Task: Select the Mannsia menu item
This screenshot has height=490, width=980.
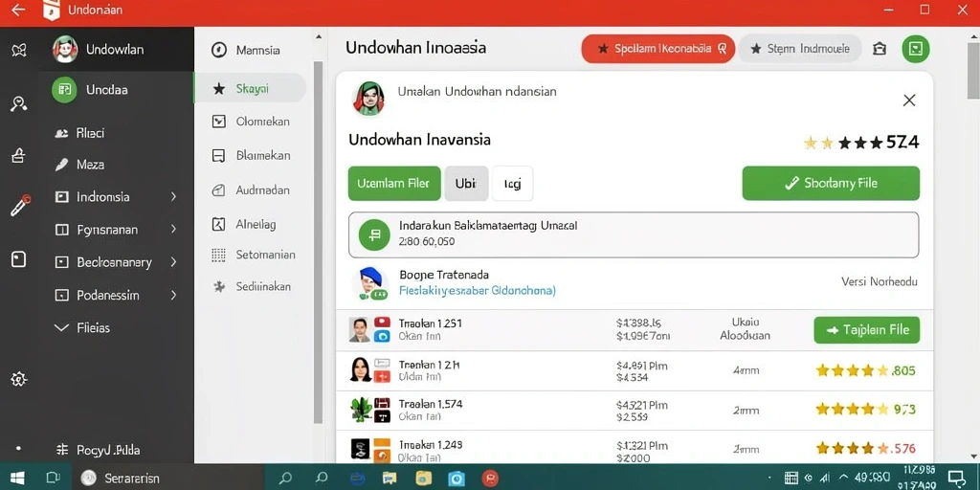Action: click(246, 50)
